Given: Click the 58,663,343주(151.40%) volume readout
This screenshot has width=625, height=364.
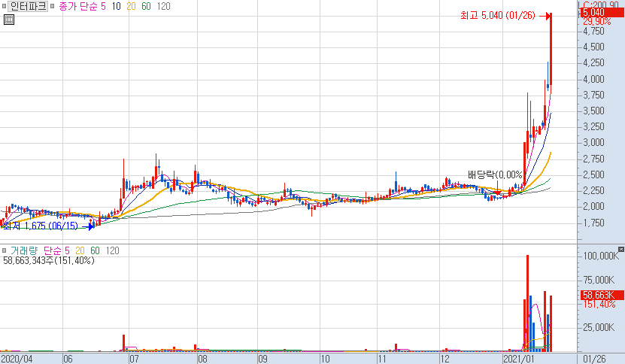Looking at the screenshot, I should [x=49, y=261].
